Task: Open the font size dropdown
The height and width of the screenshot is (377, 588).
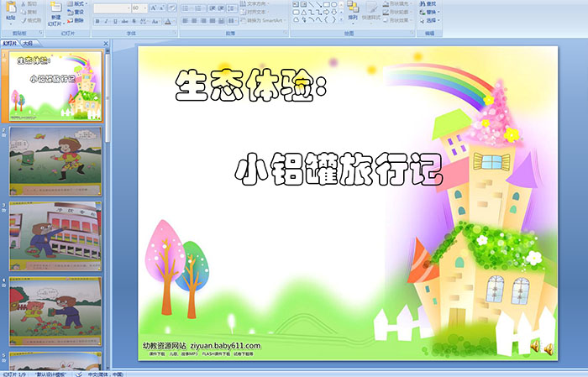Action: coord(144,8)
